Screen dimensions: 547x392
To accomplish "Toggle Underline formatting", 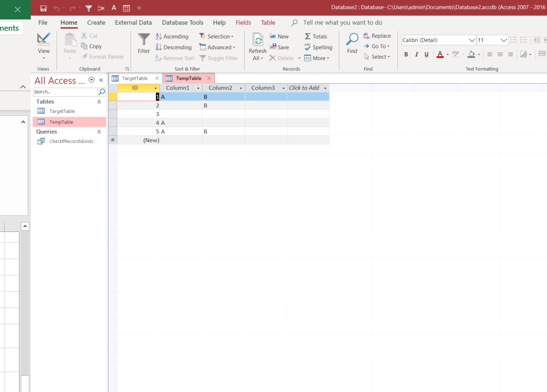I will pos(426,55).
